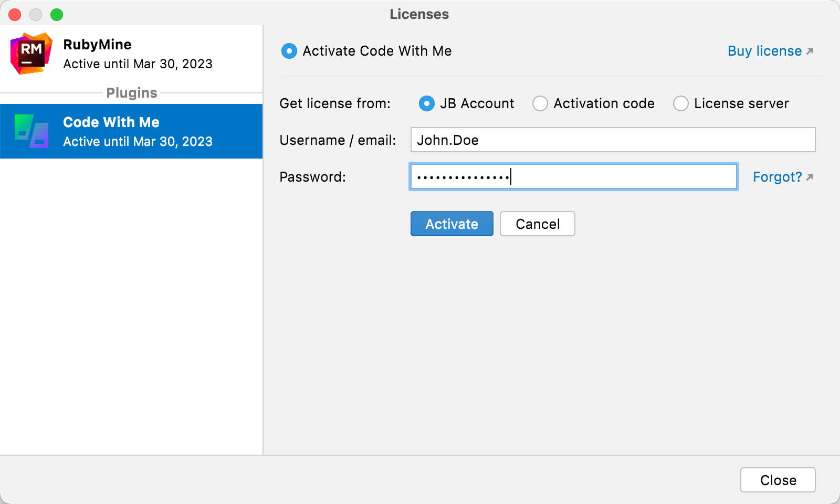This screenshot has height=504, width=840.
Task: Select the Activate Code With Me radio button
Action: tap(289, 51)
